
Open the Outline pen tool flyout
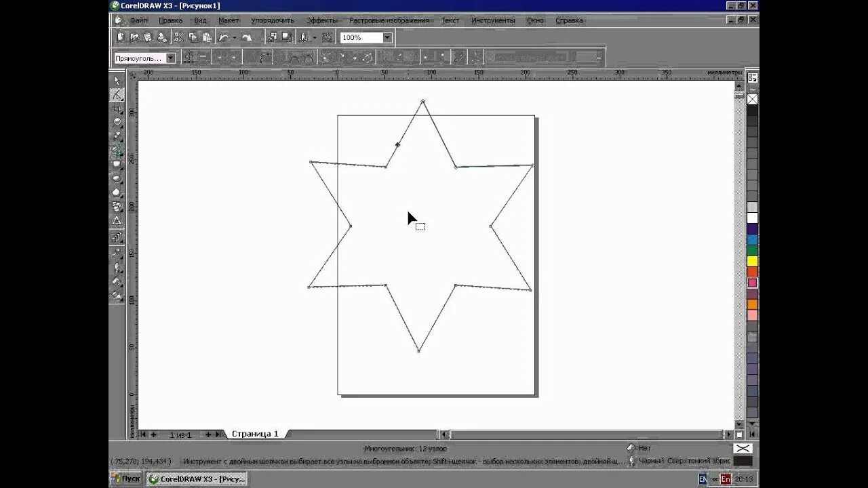(117, 268)
